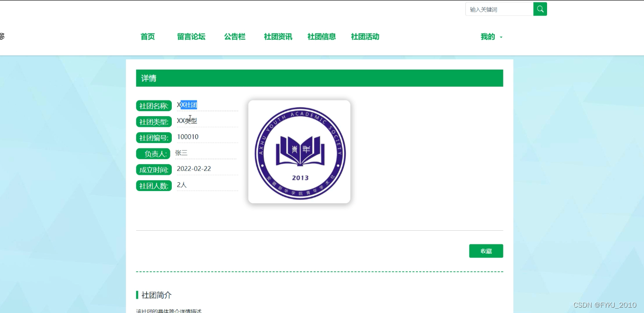Go to the 留言论坛 page
The height and width of the screenshot is (313, 644).
pos(191,37)
